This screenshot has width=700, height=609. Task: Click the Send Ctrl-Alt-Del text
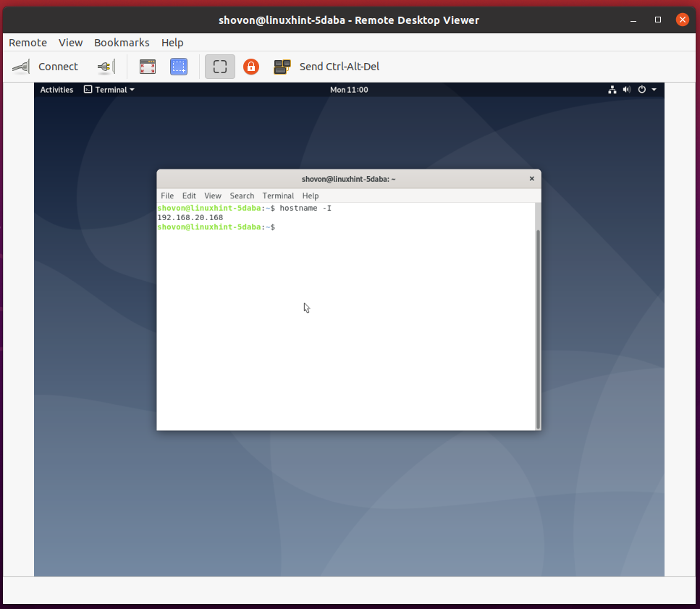pyautogui.click(x=340, y=67)
